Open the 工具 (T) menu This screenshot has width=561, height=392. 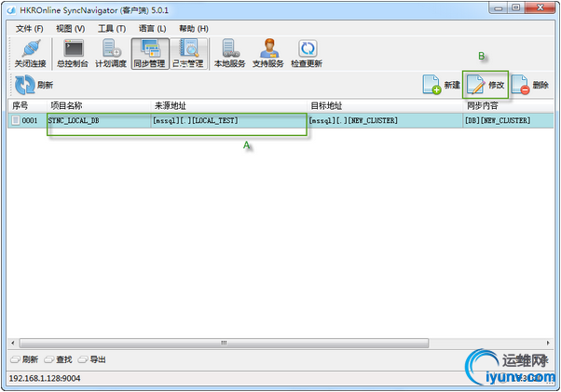click(112, 29)
